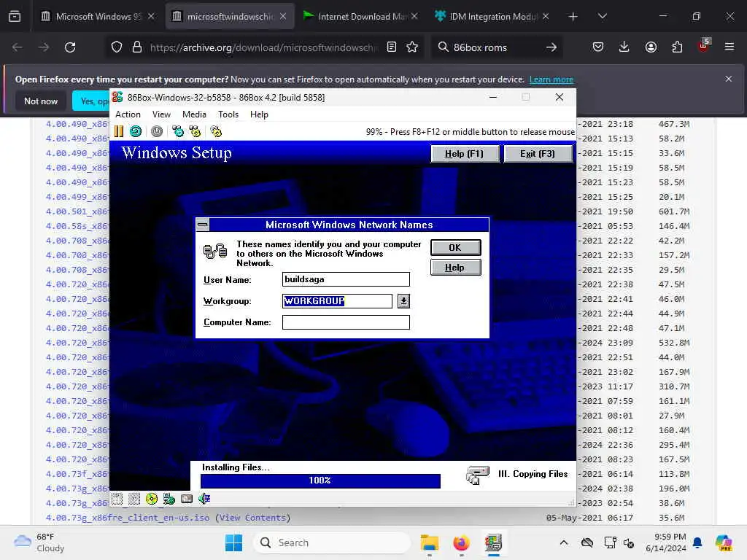Toggle Firefox reader view icon

392,47
